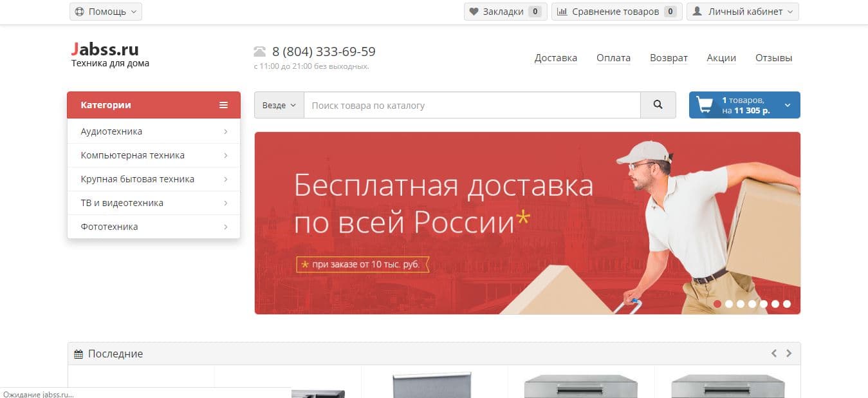Click the hamburger icon on Категории header
Image resolution: width=868 pixels, height=398 pixels.
[224, 104]
